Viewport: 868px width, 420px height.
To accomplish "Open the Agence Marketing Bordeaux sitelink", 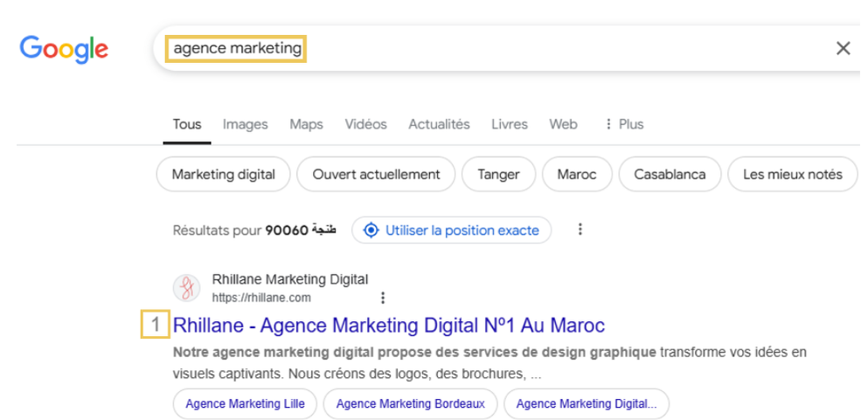I will coord(410,404).
